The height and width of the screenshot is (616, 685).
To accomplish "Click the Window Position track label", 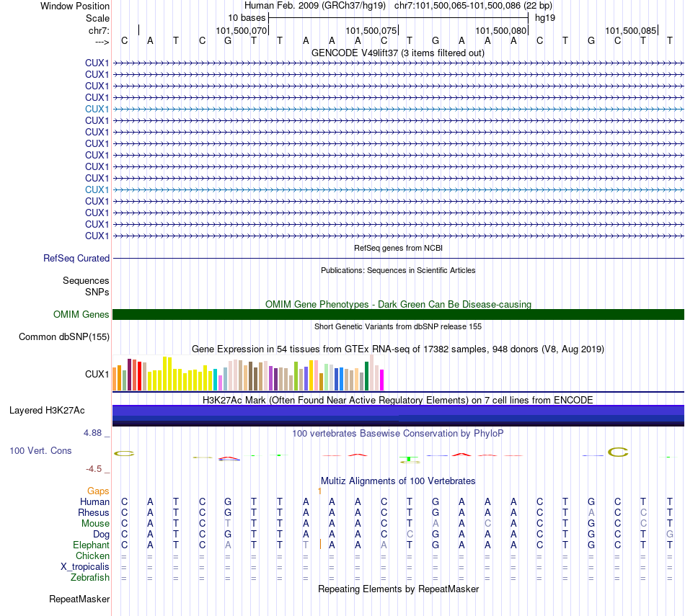I will (x=75, y=6).
